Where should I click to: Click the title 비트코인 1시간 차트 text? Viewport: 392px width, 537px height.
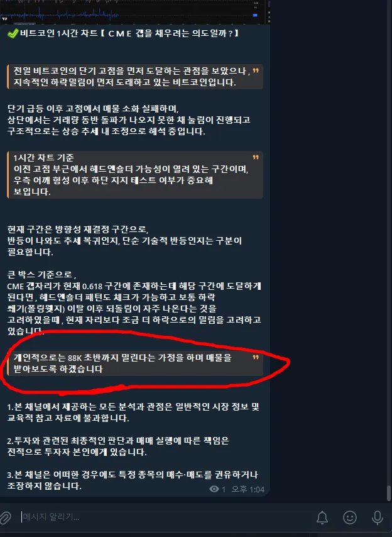coord(59,33)
